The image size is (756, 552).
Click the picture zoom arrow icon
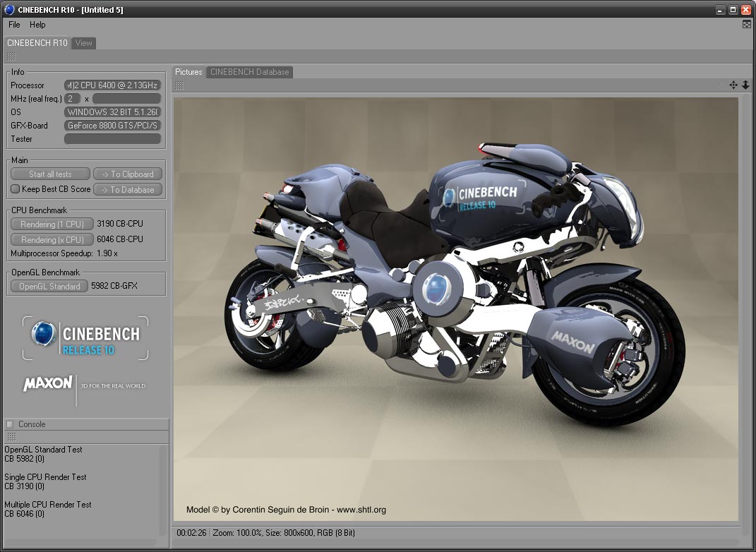pyautogui.click(x=745, y=85)
